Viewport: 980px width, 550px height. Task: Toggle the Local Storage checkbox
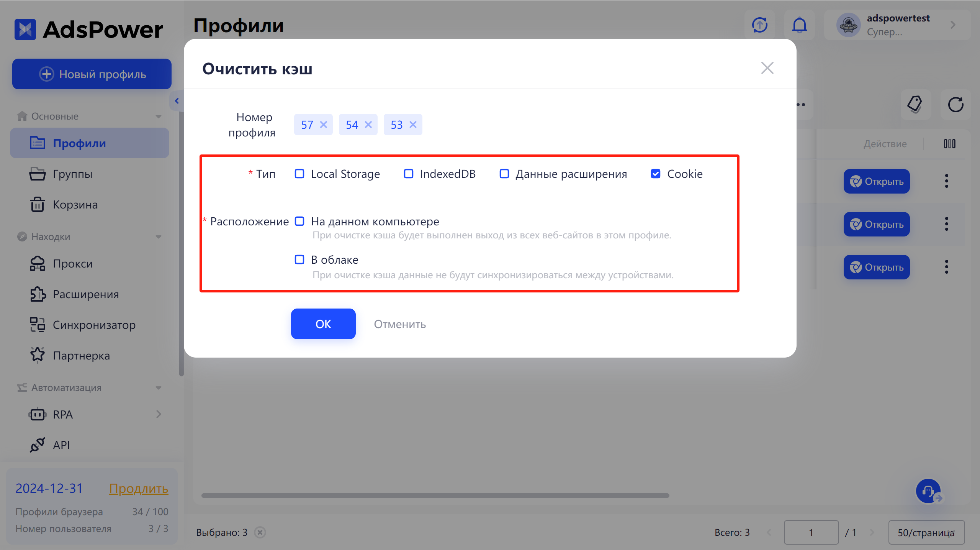[x=299, y=174]
